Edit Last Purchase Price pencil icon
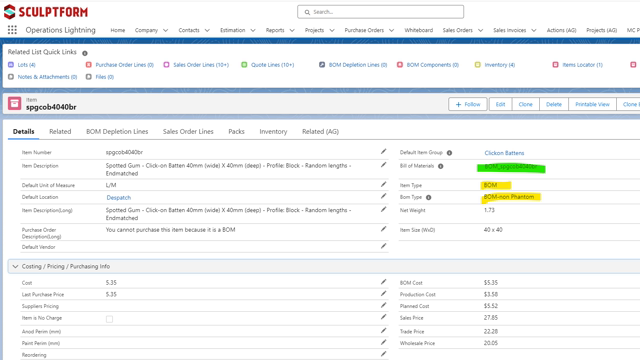Viewport: 640px width, 360px height. 383,293
